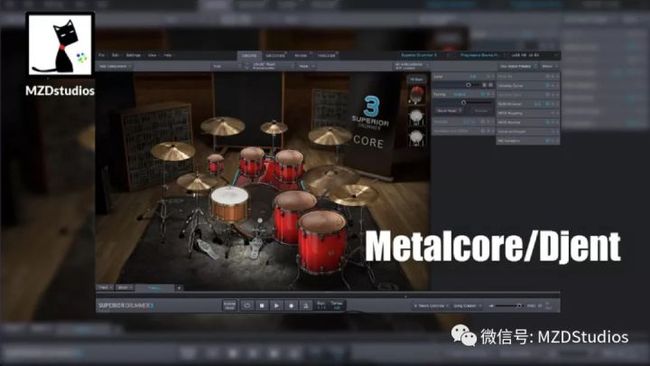Add a new song block with plus button
The height and width of the screenshot is (366, 650).
(179, 288)
